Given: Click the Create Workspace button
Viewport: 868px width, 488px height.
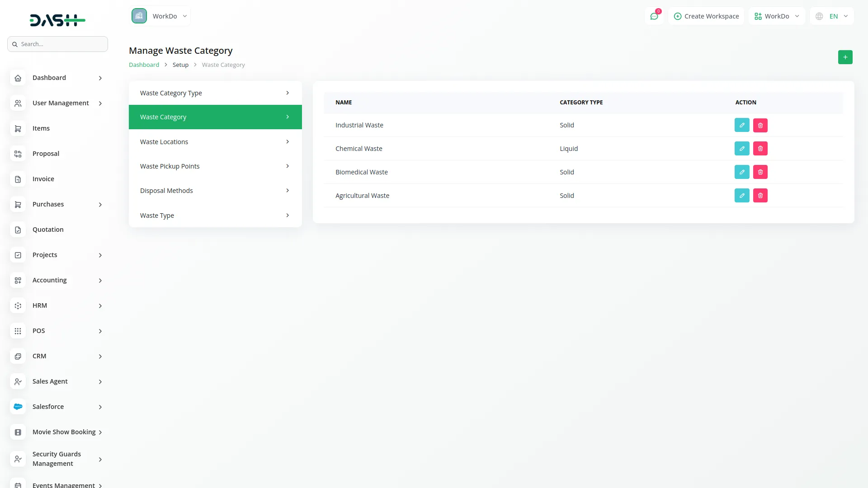Looking at the screenshot, I should (x=706, y=16).
